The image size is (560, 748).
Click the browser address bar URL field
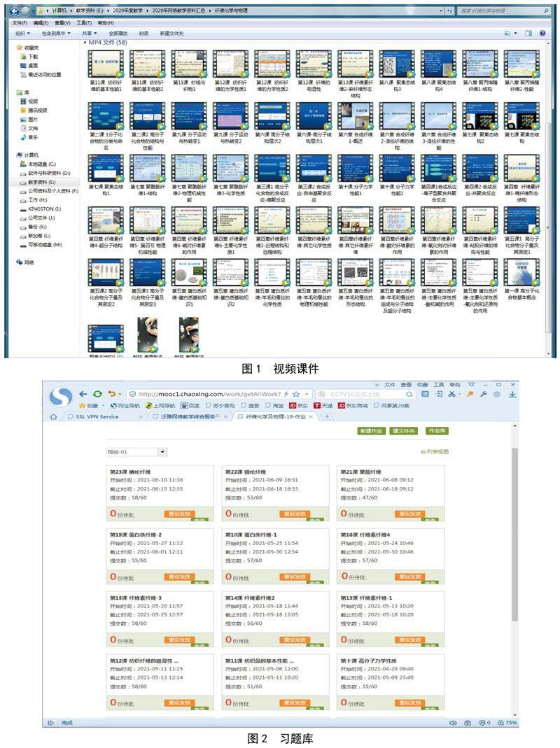click(x=210, y=394)
